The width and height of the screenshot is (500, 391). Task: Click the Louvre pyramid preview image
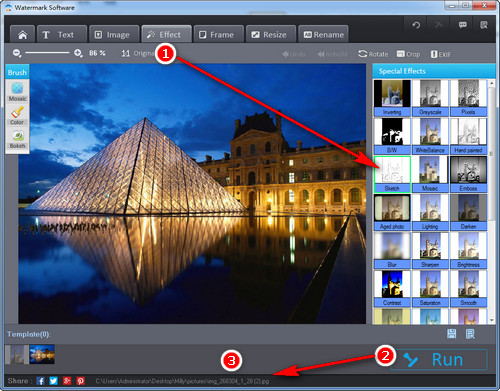pyautogui.click(x=192, y=194)
